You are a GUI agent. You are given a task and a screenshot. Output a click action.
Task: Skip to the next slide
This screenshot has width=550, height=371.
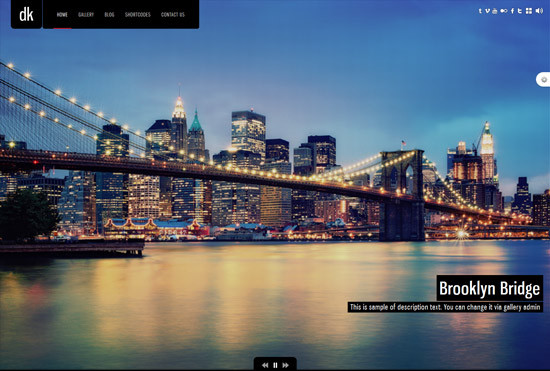pyautogui.click(x=286, y=365)
